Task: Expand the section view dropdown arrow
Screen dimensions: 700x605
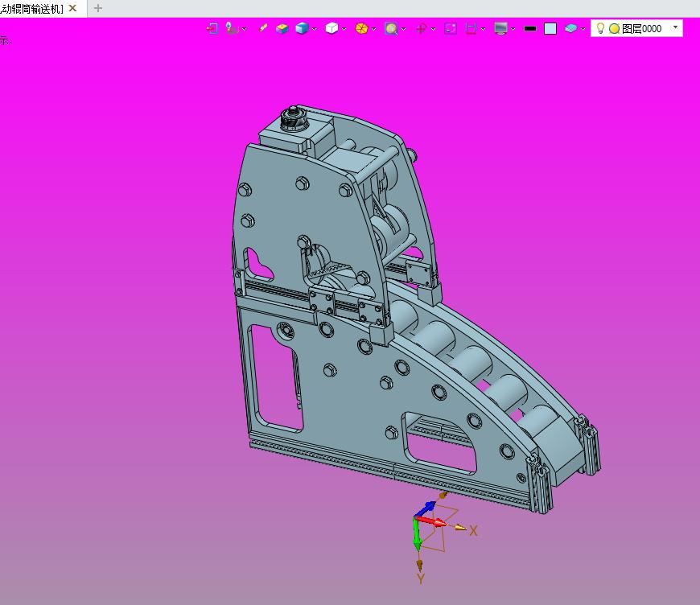Action: coord(483,29)
